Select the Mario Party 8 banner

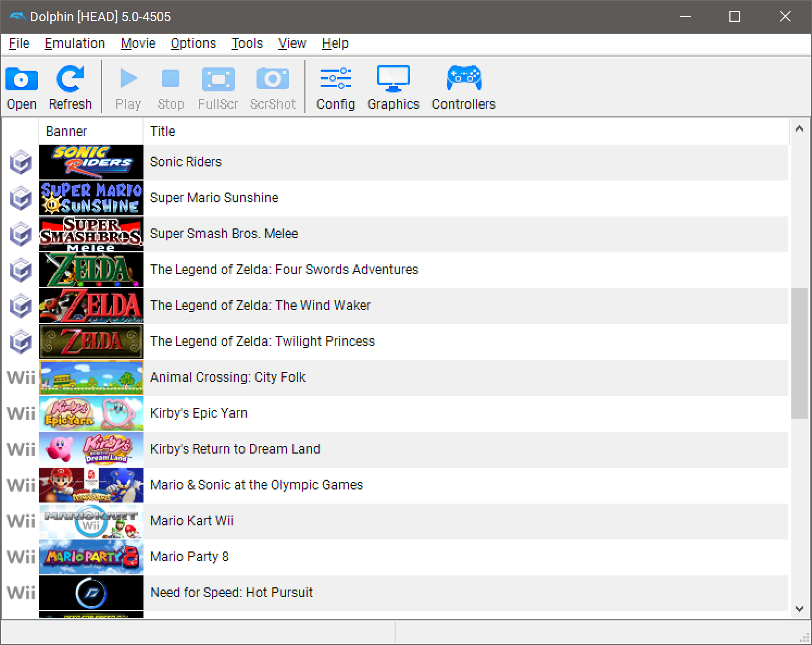click(x=91, y=557)
